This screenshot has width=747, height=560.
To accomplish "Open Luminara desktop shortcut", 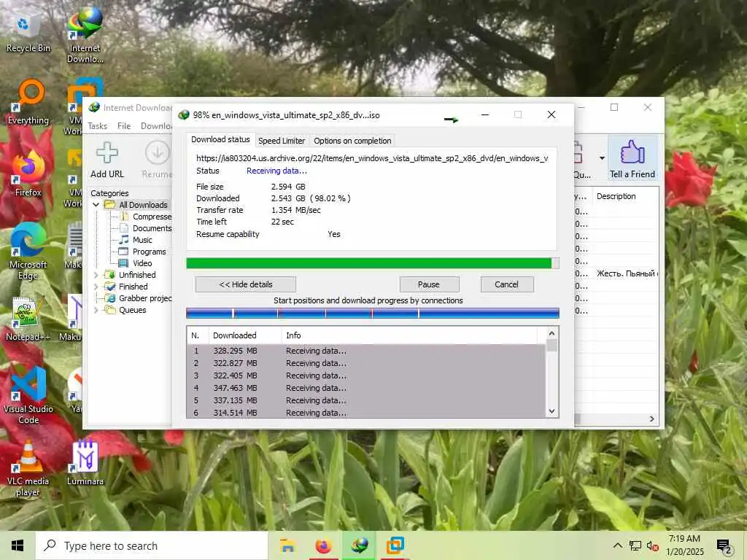I will point(85,463).
